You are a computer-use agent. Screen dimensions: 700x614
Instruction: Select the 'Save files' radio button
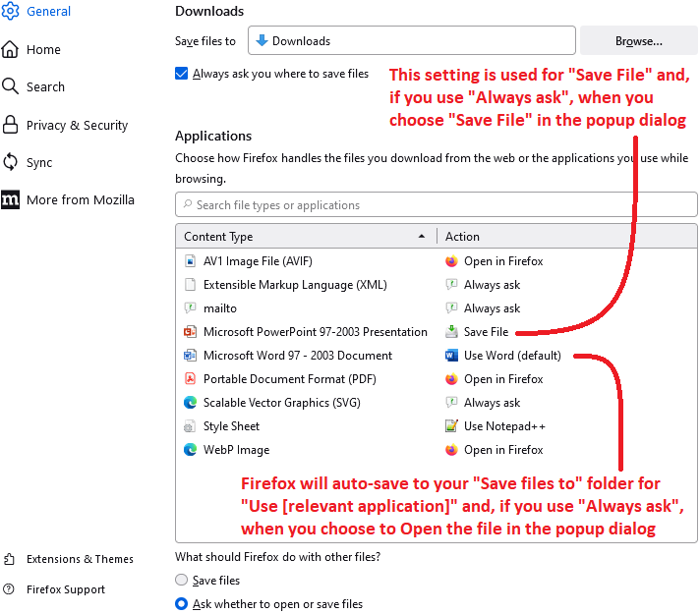pyautogui.click(x=181, y=580)
